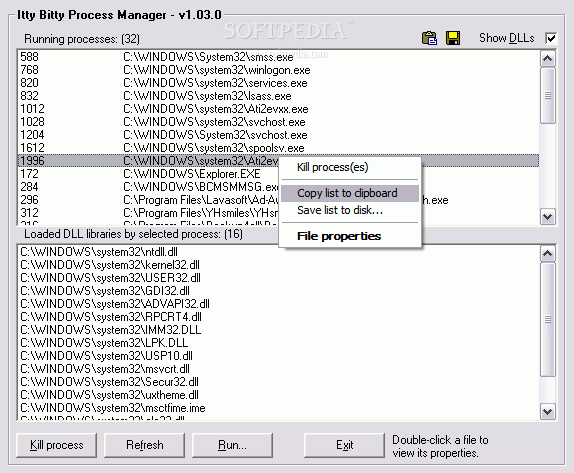Select process 1028 svchost.exe row
574x473 pixels.
(x=278, y=122)
